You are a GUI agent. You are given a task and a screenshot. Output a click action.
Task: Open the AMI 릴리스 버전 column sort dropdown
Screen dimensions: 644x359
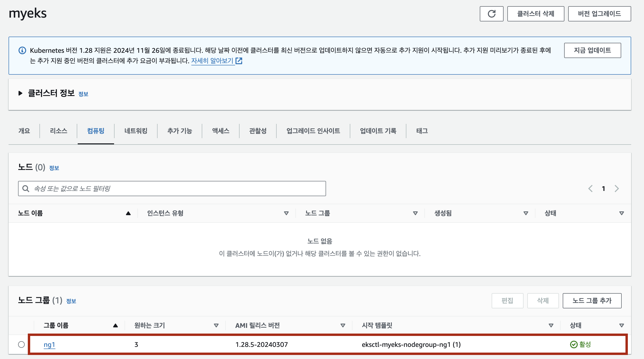[343, 325]
